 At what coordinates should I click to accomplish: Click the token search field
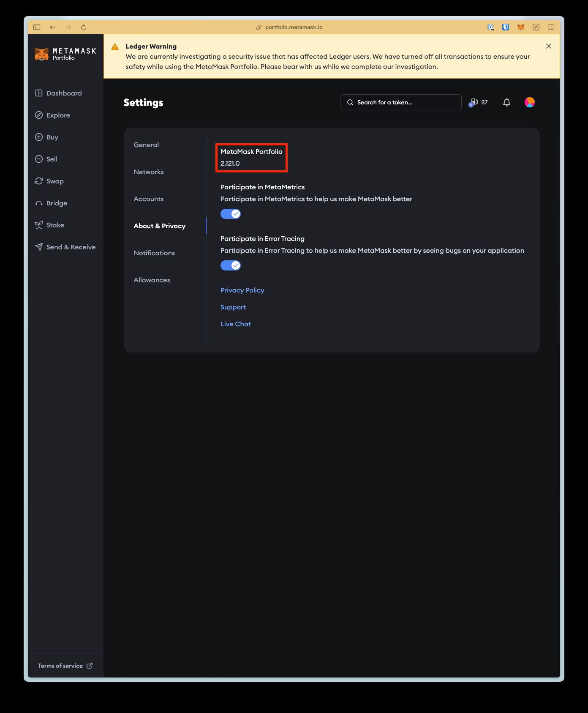[400, 102]
